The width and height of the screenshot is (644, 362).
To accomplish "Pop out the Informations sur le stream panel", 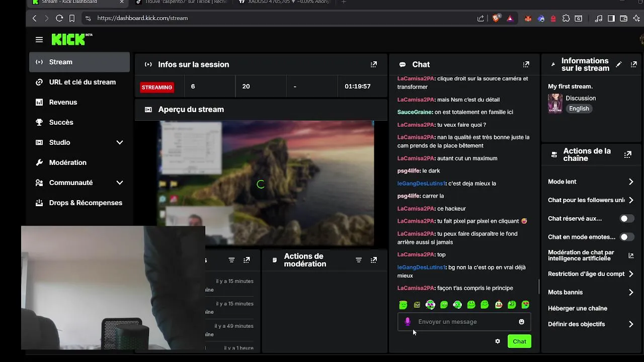I will [634, 64].
